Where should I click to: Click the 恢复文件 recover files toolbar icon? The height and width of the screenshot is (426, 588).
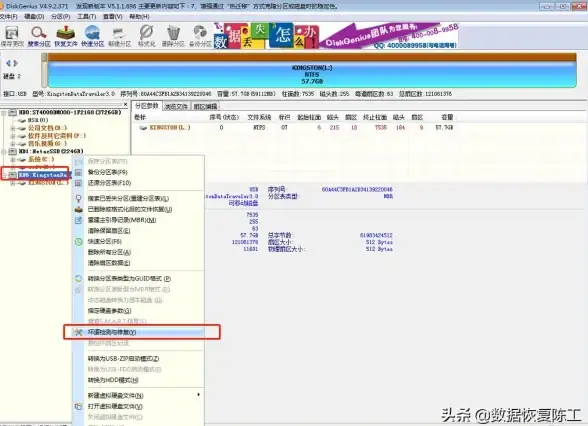66,36
